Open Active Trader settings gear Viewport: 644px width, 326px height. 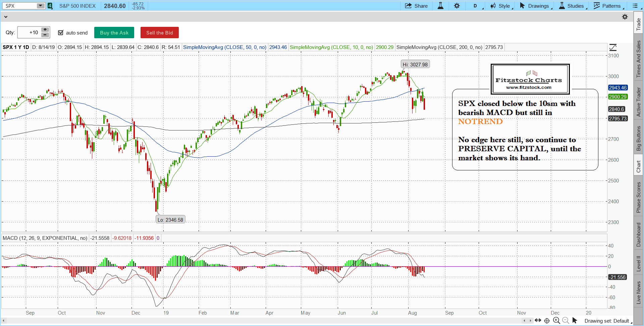pos(625,17)
